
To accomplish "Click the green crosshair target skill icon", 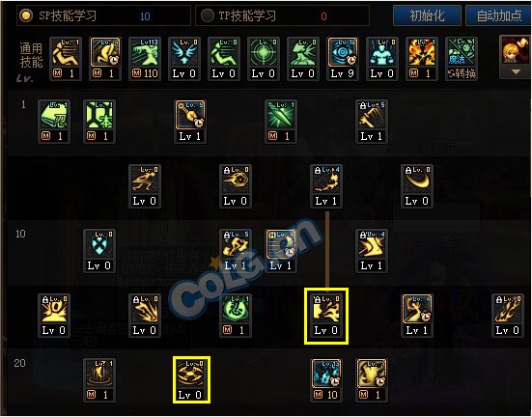I will click(x=264, y=58).
